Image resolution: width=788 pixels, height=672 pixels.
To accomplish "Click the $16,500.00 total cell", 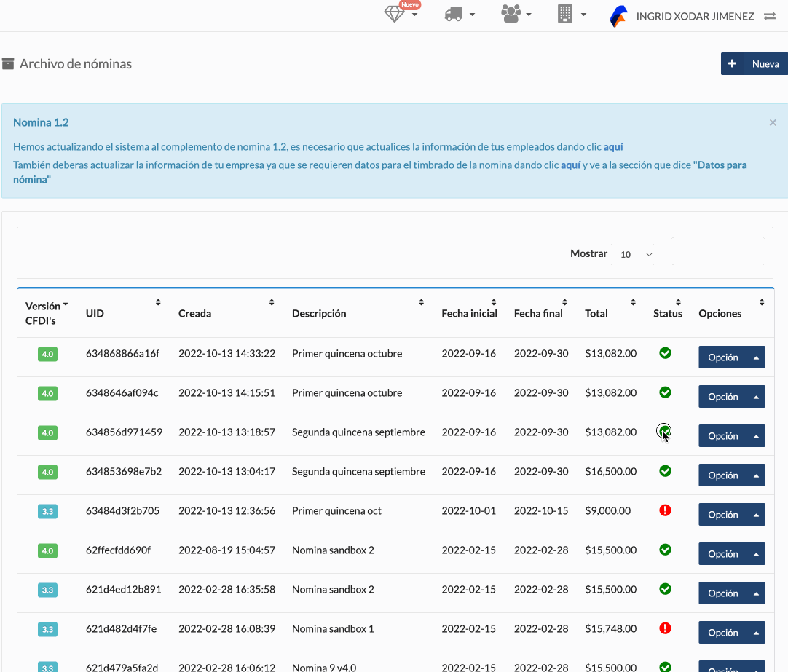I will pos(610,472).
